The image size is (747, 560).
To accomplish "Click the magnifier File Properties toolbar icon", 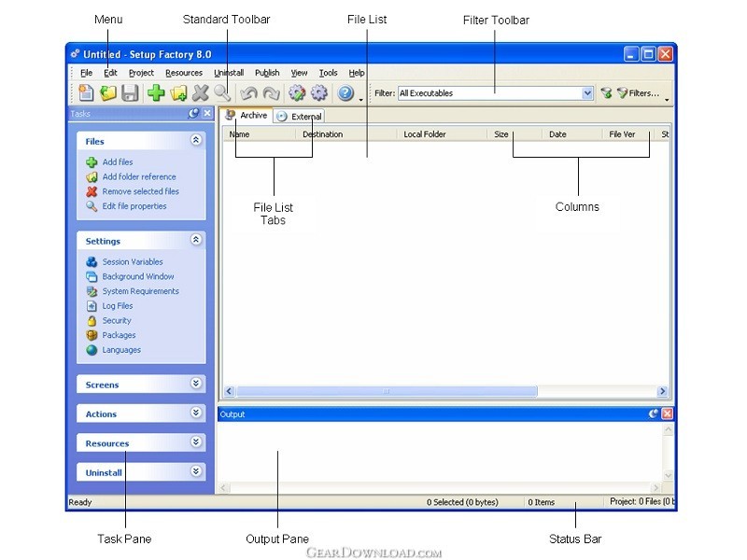I will pos(222,92).
